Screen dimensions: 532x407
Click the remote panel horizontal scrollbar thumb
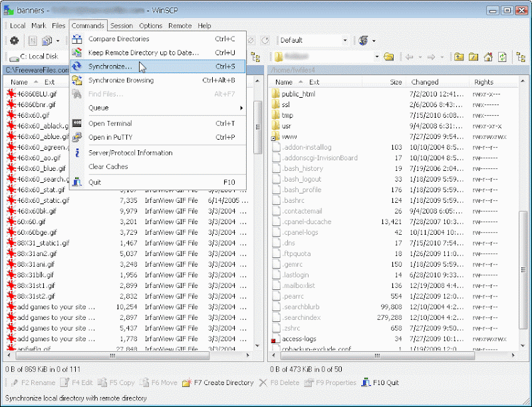pos(377,355)
